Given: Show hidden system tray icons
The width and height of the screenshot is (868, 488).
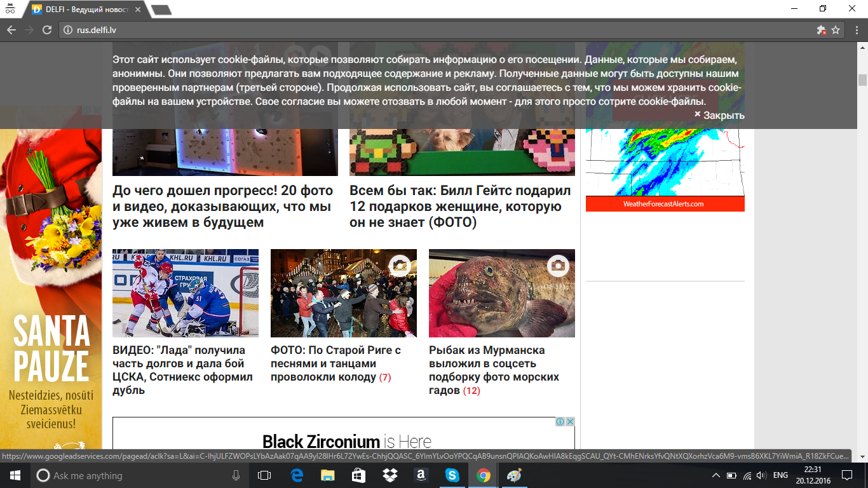Looking at the screenshot, I should tap(715, 475).
